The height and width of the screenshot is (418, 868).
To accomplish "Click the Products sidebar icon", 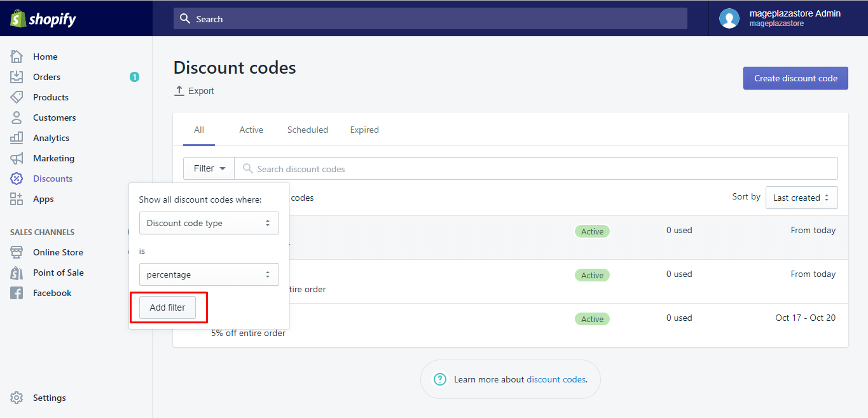I will (18, 97).
